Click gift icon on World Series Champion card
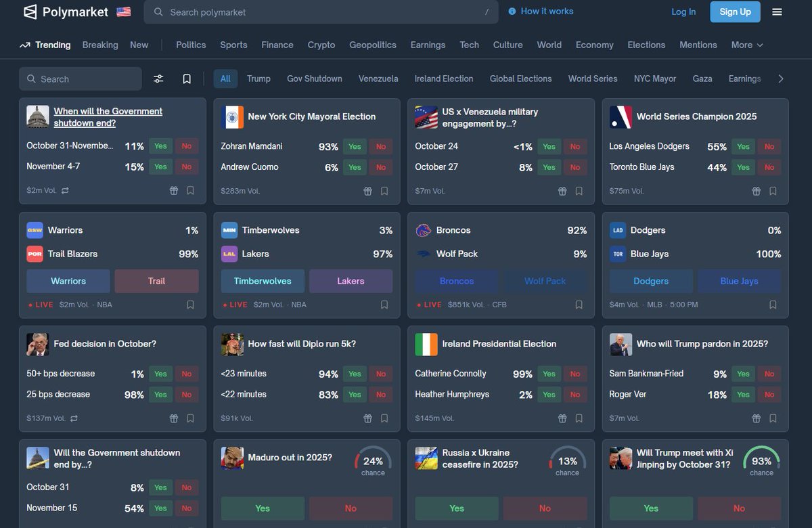Screen dimensions: 812x528 [x=757, y=191]
